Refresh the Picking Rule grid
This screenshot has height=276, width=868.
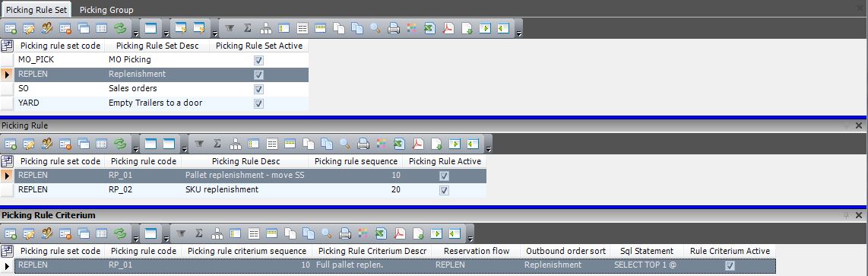click(119, 144)
